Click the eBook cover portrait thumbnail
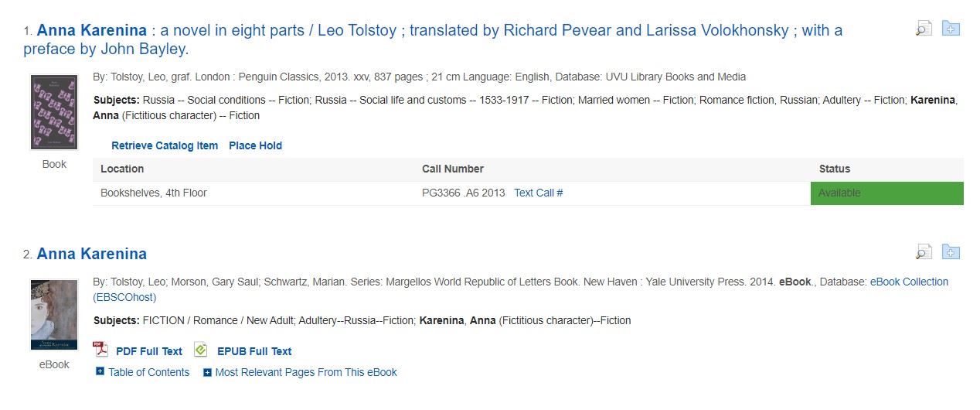 pyautogui.click(x=54, y=315)
